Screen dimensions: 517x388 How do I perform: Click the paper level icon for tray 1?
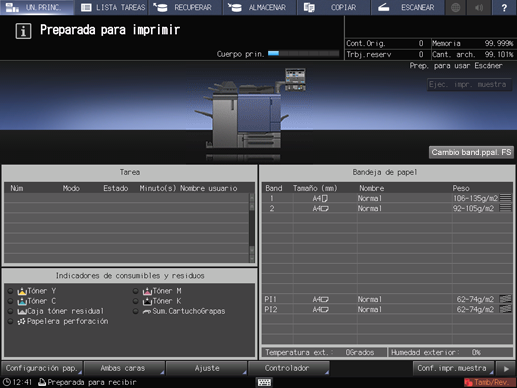(505, 198)
